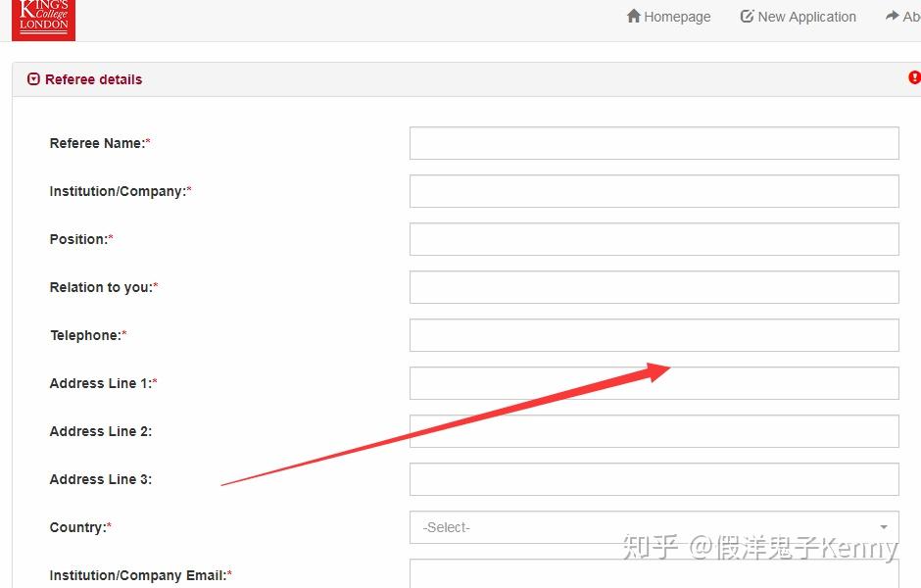Click the Institution/Company Email field
921x588 pixels.
(654, 574)
